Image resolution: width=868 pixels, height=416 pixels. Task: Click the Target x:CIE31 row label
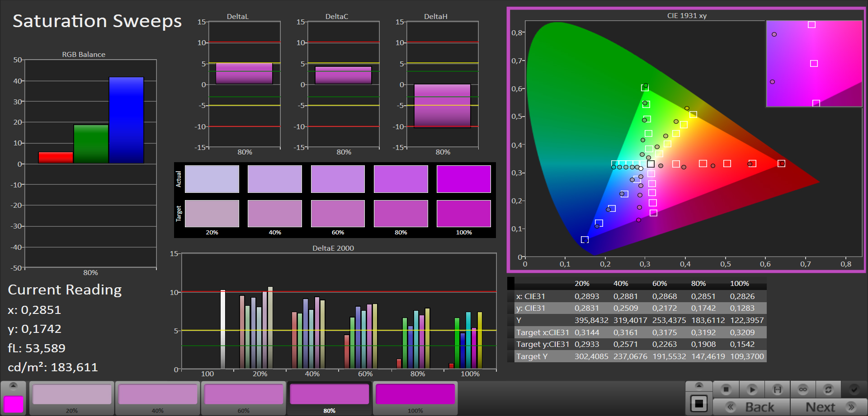(542, 332)
